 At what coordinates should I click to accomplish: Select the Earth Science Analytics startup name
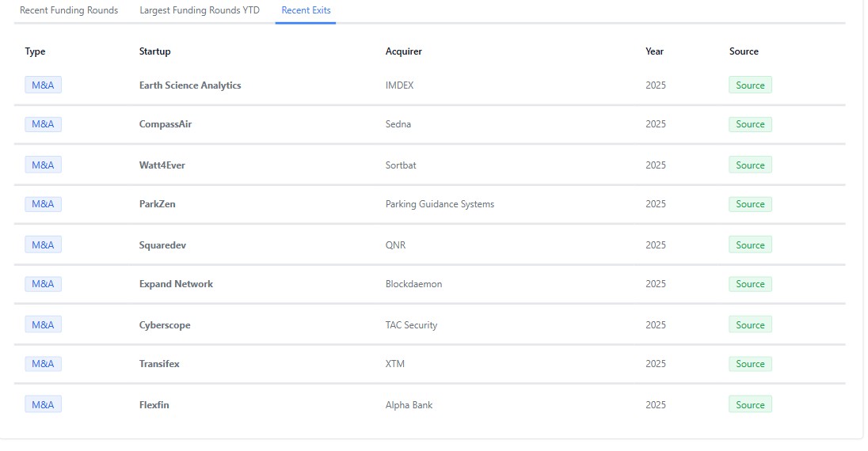point(190,85)
